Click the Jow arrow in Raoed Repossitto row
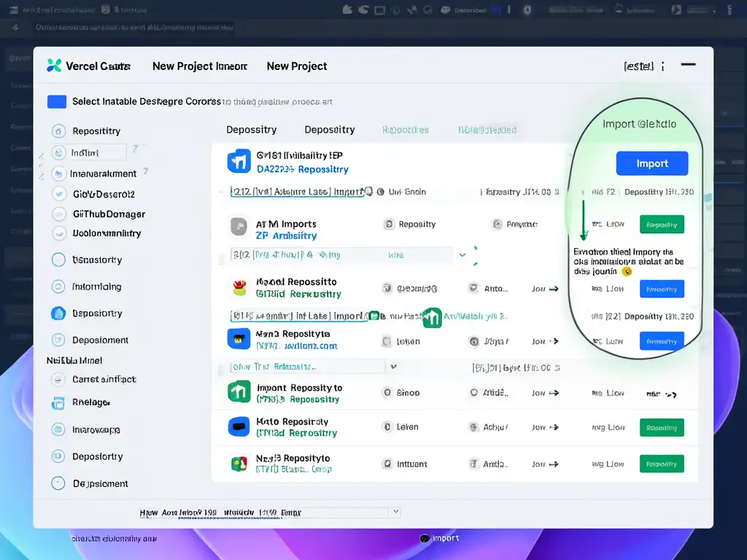 (x=554, y=289)
